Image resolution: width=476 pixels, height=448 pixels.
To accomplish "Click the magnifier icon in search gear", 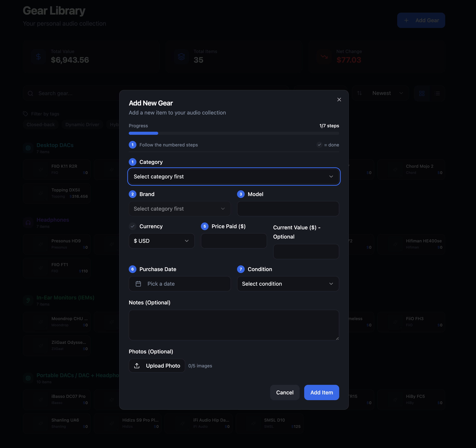I will (x=30, y=93).
